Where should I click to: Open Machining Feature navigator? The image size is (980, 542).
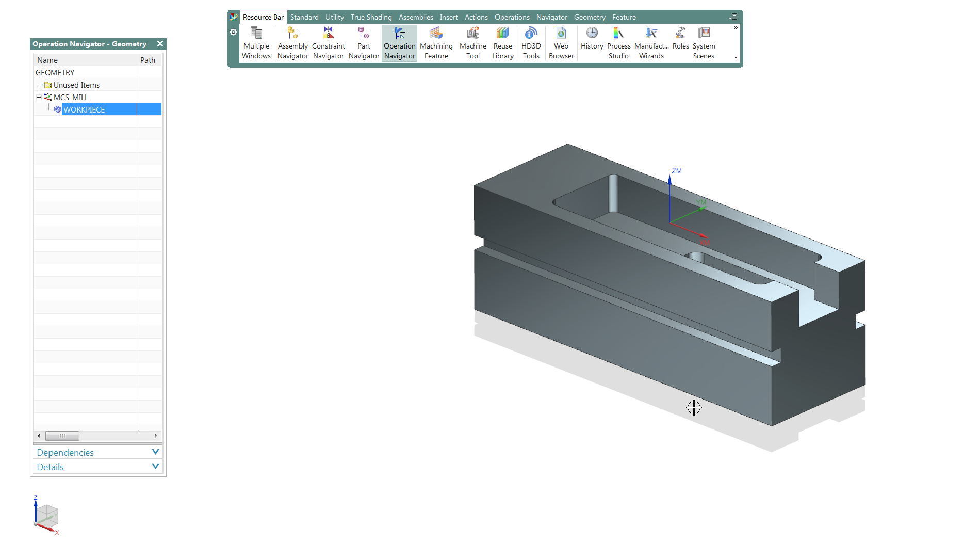point(436,43)
